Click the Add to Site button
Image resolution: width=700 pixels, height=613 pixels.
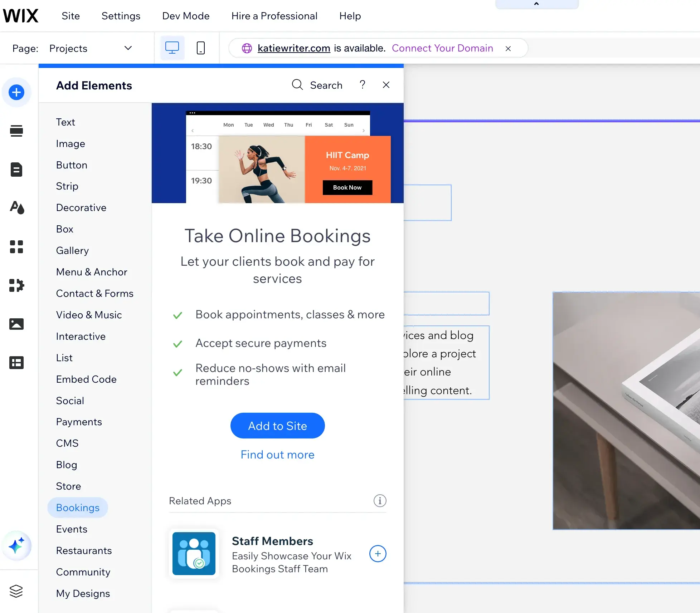(x=277, y=426)
